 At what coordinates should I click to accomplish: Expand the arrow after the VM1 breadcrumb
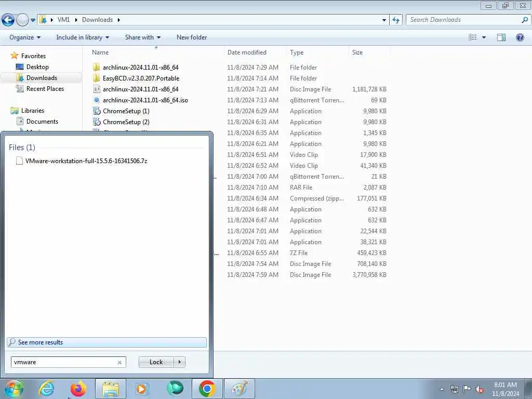76,20
